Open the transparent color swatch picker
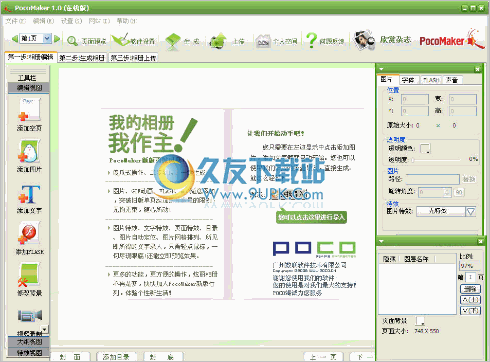This screenshot has height=362, width=490. pos(425,148)
